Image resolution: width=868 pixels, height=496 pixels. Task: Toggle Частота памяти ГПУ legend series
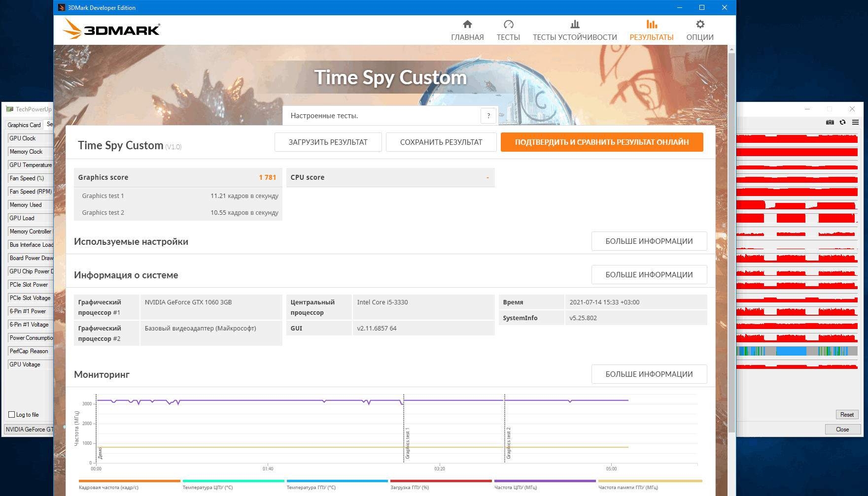pyautogui.click(x=650, y=485)
